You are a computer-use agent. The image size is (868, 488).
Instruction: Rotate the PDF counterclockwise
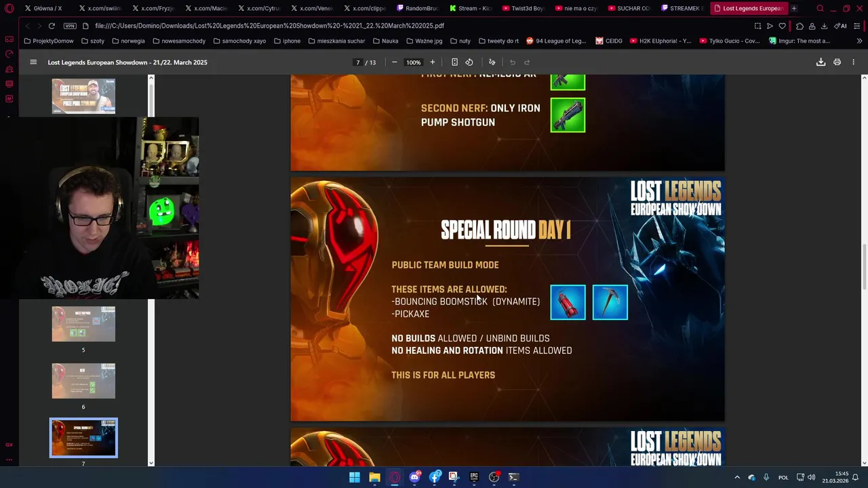pyautogui.click(x=469, y=62)
